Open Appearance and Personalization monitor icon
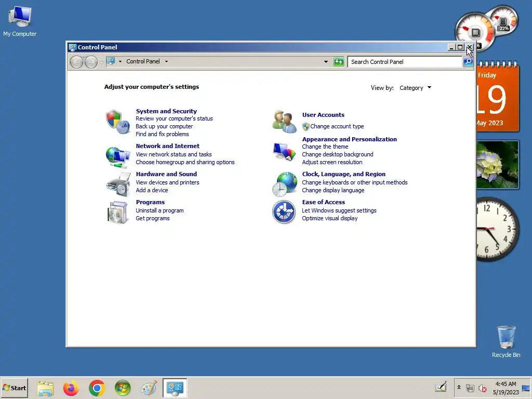532x399 pixels. [x=284, y=152]
